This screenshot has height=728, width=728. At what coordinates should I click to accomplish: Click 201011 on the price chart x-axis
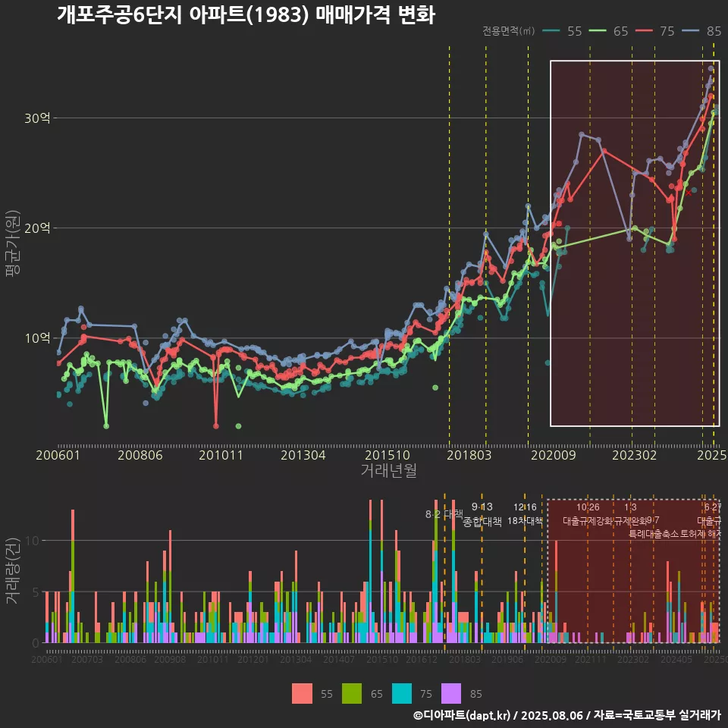point(221,455)
